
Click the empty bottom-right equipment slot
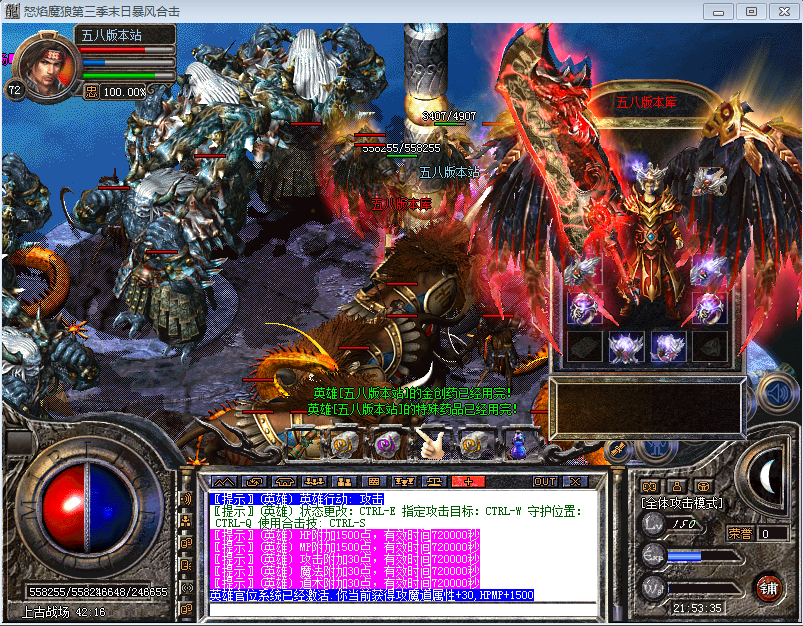pos(710,347)
